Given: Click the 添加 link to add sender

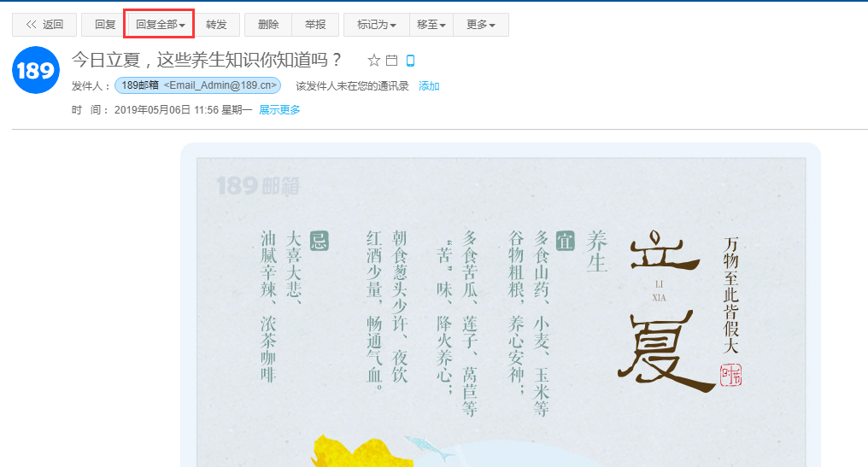Looking at the screenshot, I should coord(429,86).
